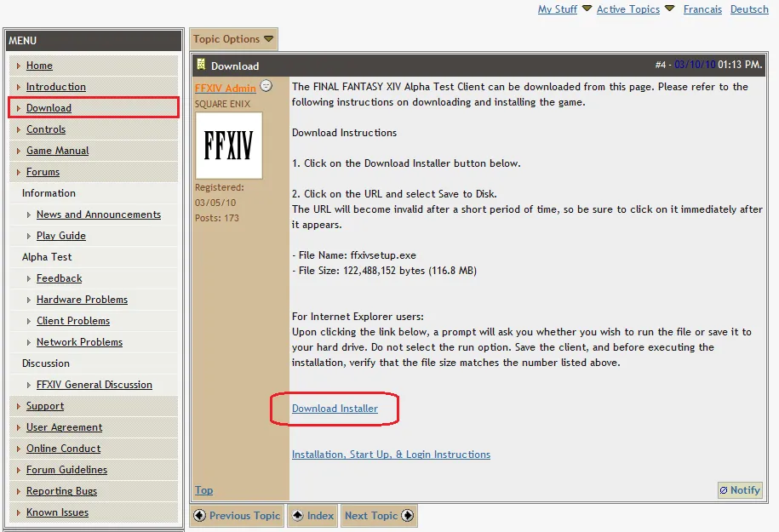This screenshot has width=779, height=532.
Task: Open the Feedback forum link
Action: coord(59,278)
